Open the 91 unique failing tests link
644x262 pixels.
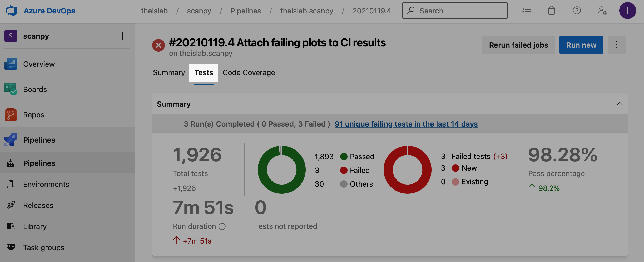pyautogui.click(x=406, y=124)
